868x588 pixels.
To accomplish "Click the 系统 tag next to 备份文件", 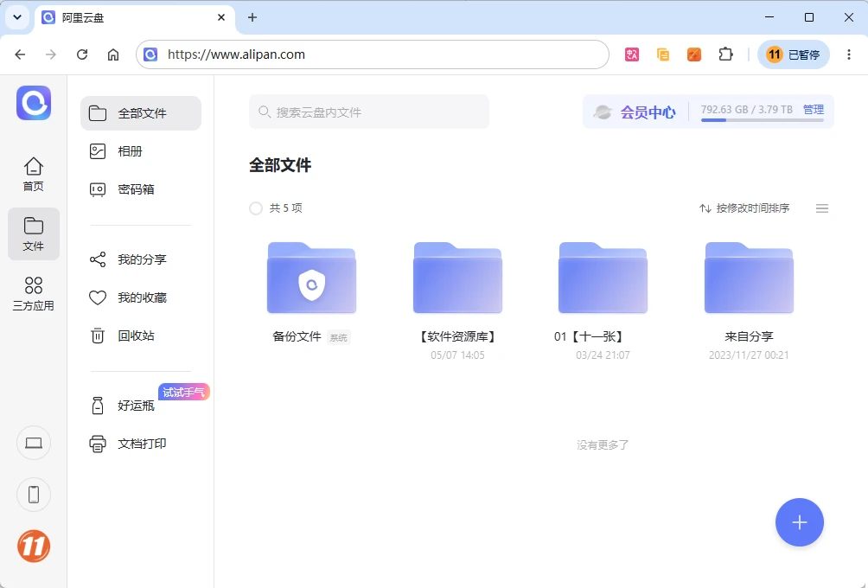I will 339,337.
